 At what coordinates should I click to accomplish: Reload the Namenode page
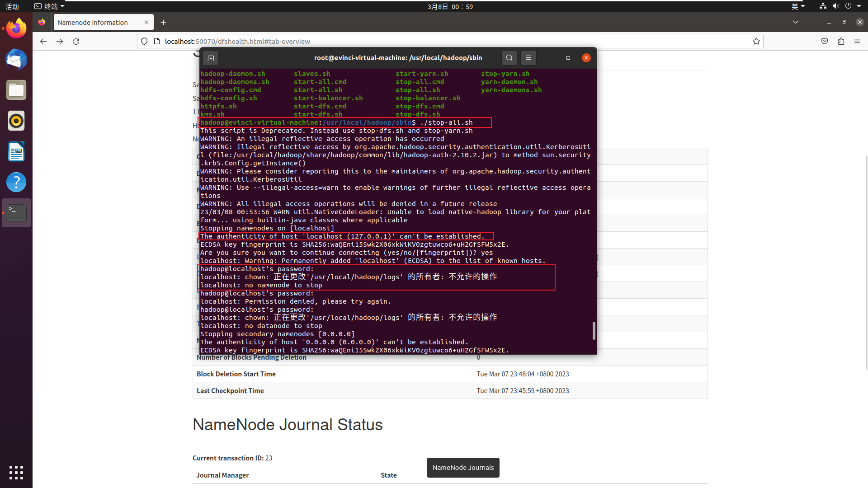point(76,41)
